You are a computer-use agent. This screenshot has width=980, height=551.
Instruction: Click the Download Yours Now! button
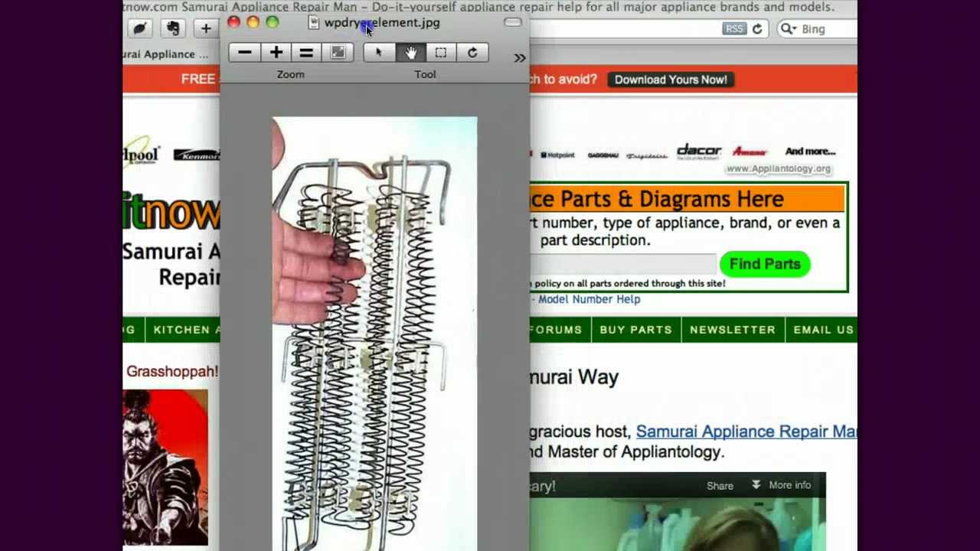click(x=671, y=80)
